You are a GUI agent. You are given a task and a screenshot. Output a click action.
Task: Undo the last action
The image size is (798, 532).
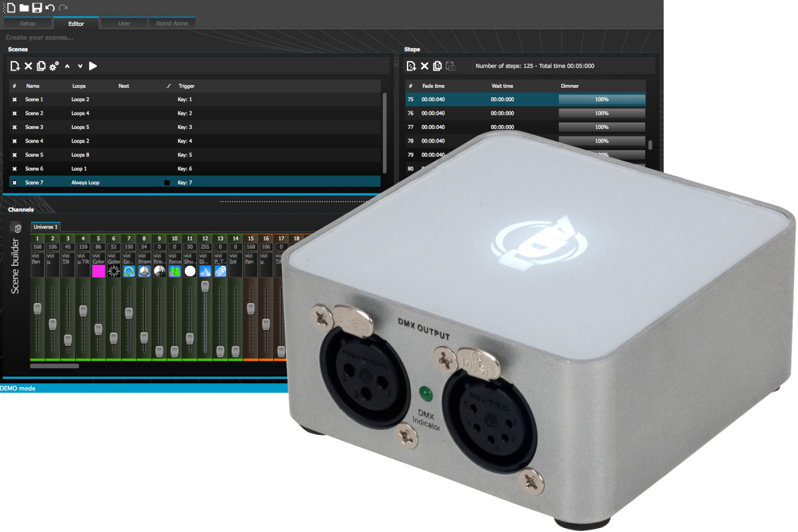pos(50,7)
